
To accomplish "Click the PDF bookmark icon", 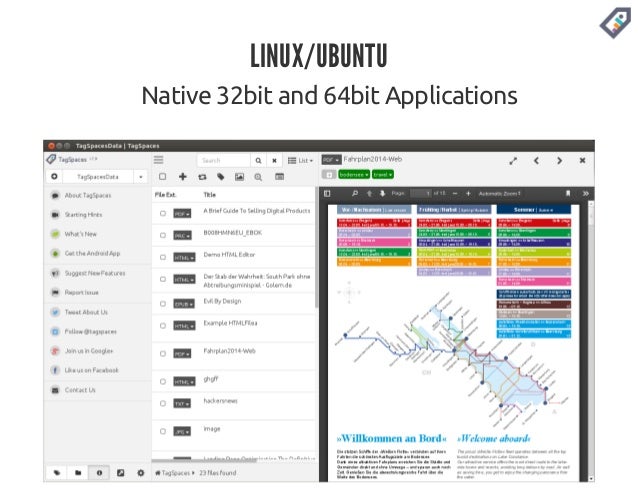I will point(568,194).
